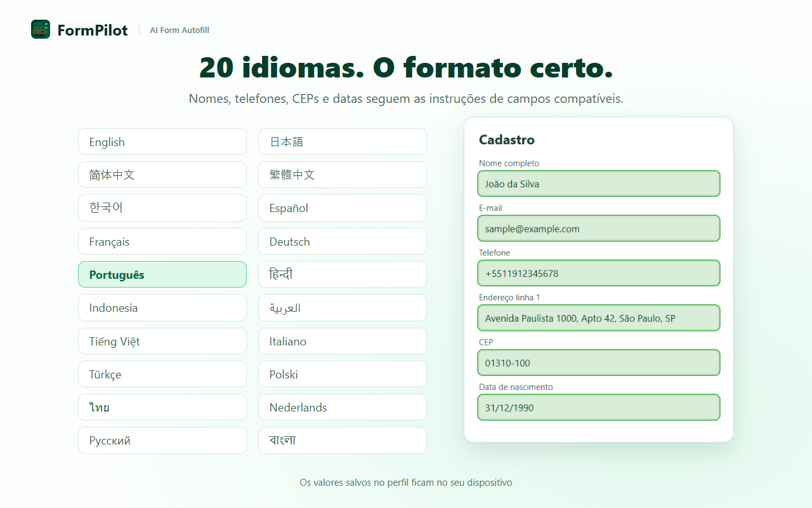
Task: Click the 'Os valores salvos no perfil' footer note
Action: [406, 483]
